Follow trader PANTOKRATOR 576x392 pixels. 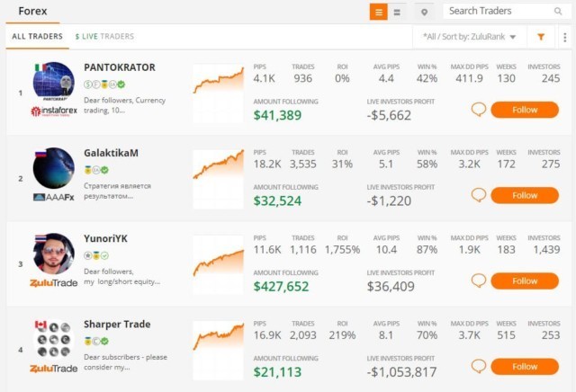525,110
